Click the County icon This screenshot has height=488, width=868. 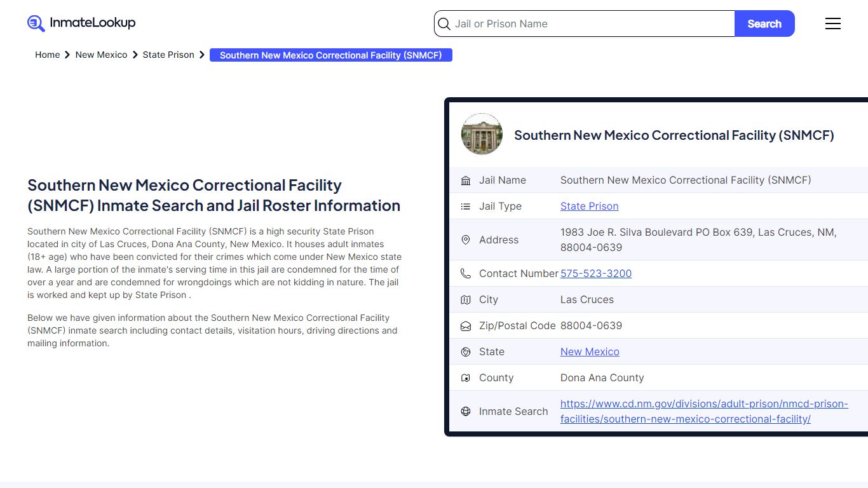click(x=466, y=378)
